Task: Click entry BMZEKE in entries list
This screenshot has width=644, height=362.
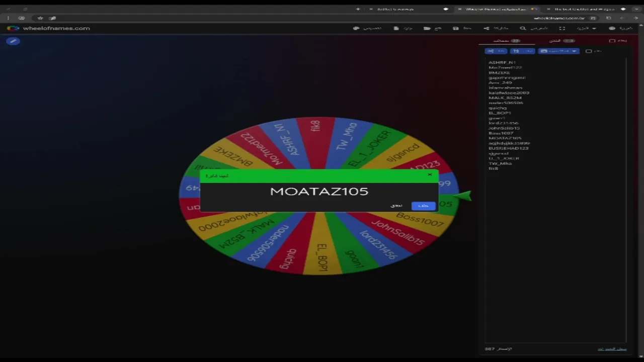Action: point(499,72)
